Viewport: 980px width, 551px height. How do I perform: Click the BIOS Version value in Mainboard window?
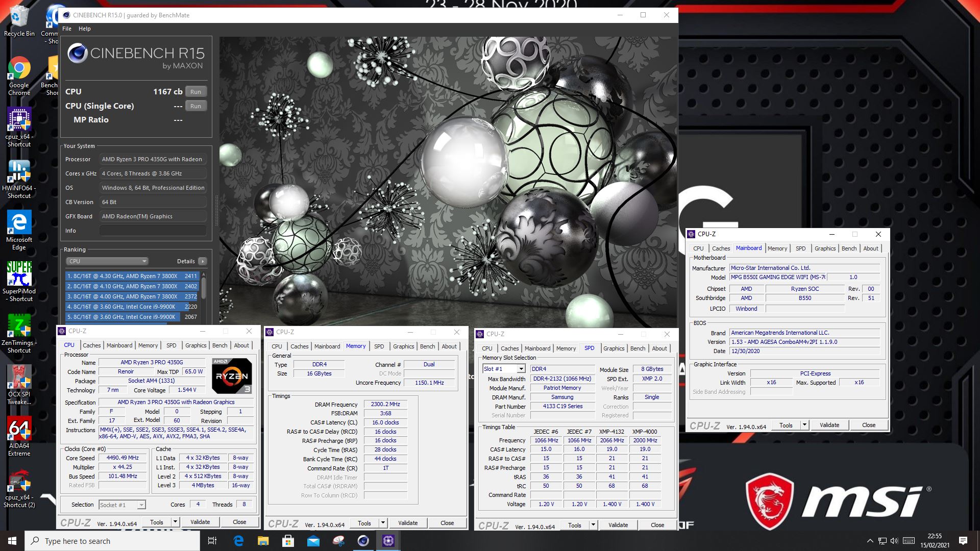[804, 342]
